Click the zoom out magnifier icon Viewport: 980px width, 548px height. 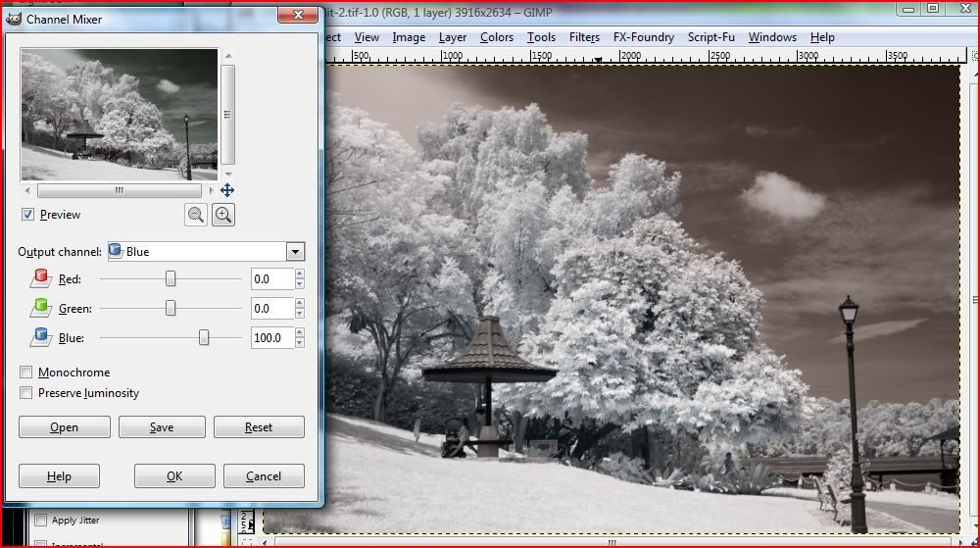click(x=196, y=215)
